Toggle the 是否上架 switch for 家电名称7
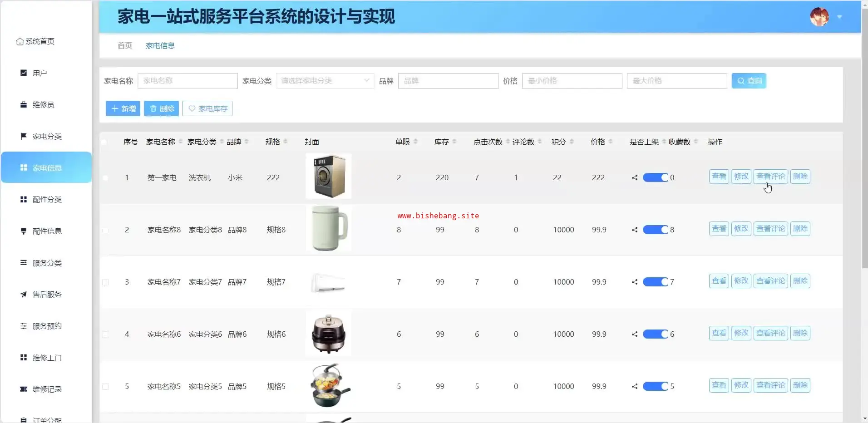This screenshot has width=868, height=423. 655,282
